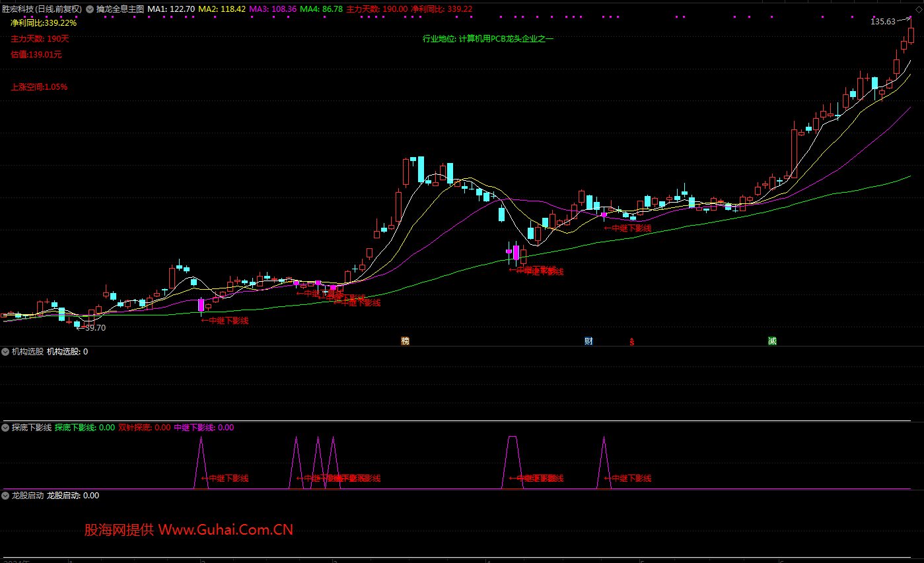This screenshot has height=563, width=924.
Task: Click the 机构选股: 0 value label
Action: (67, 352)
